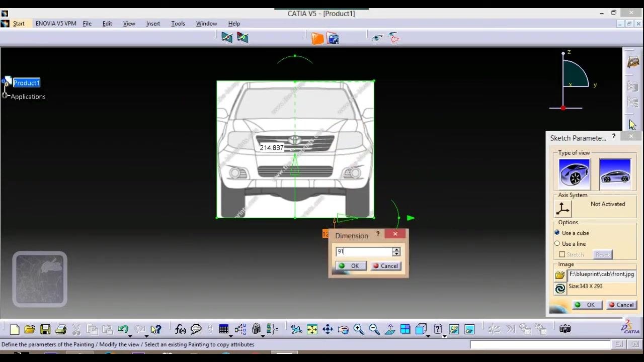Tick the Stretch checkbox

coord(562,254)
